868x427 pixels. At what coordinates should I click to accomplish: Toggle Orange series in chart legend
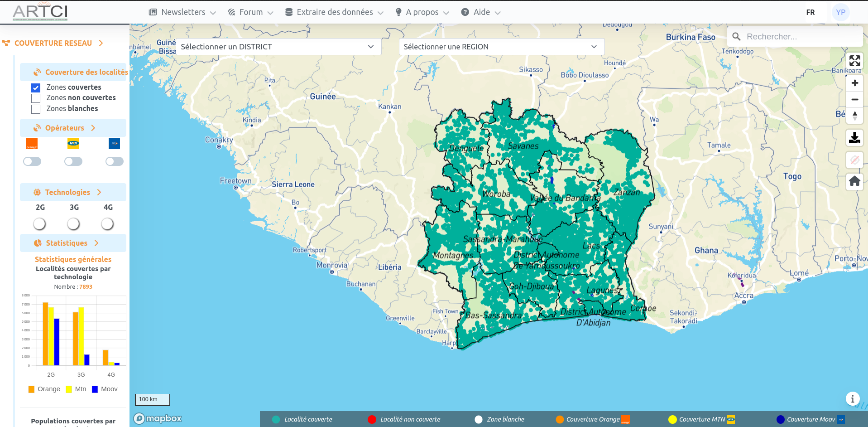pyautogui.click(x=44, y=389)
